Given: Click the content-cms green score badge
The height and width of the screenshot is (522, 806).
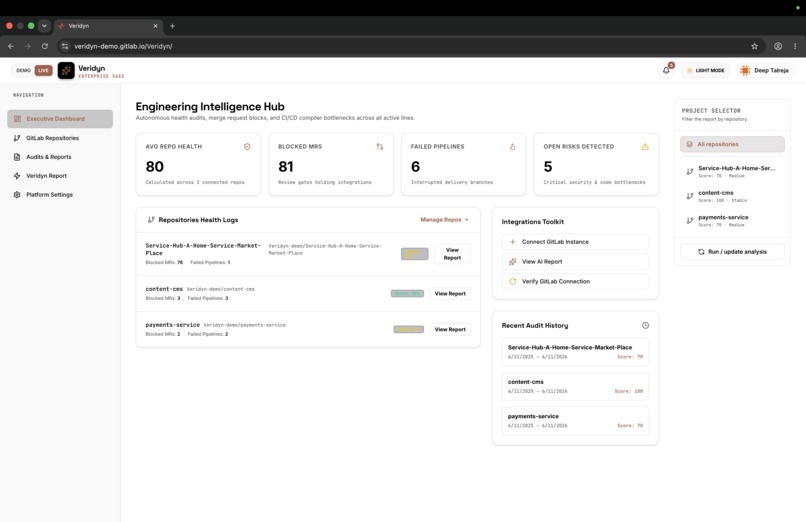Looking at the screenshot, I should 407,293.
